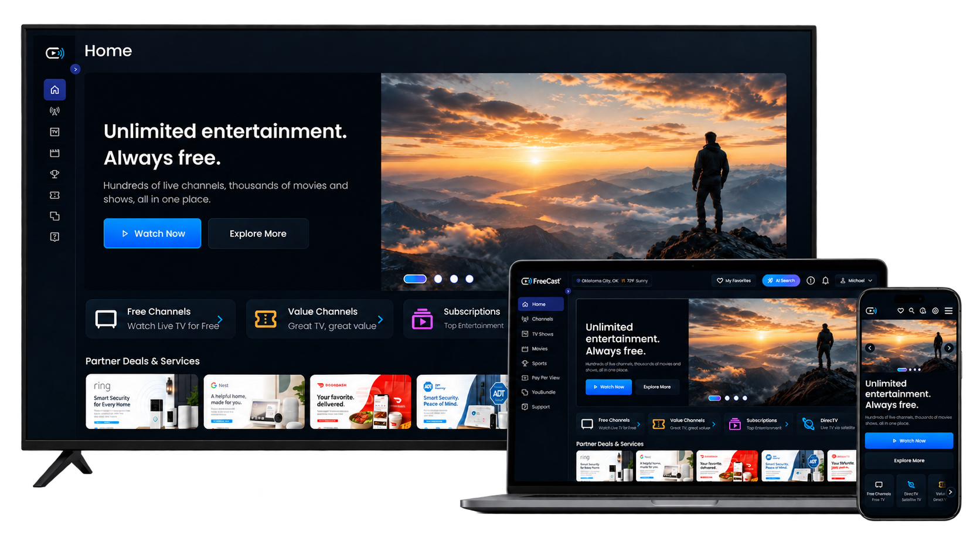Open the Ring partner deal thumbnail on the TV
This screenshot has height=552, width=980.
click(x=142, y=402)
